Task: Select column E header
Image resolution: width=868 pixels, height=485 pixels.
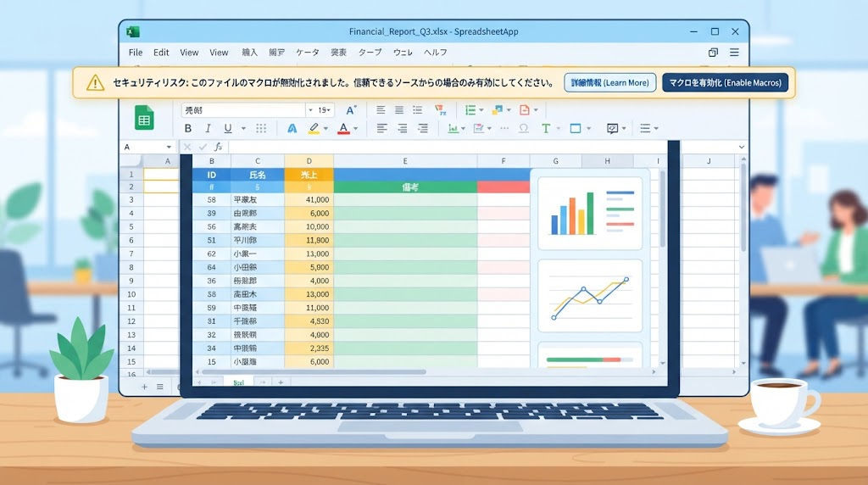Action: pos(405,161)
